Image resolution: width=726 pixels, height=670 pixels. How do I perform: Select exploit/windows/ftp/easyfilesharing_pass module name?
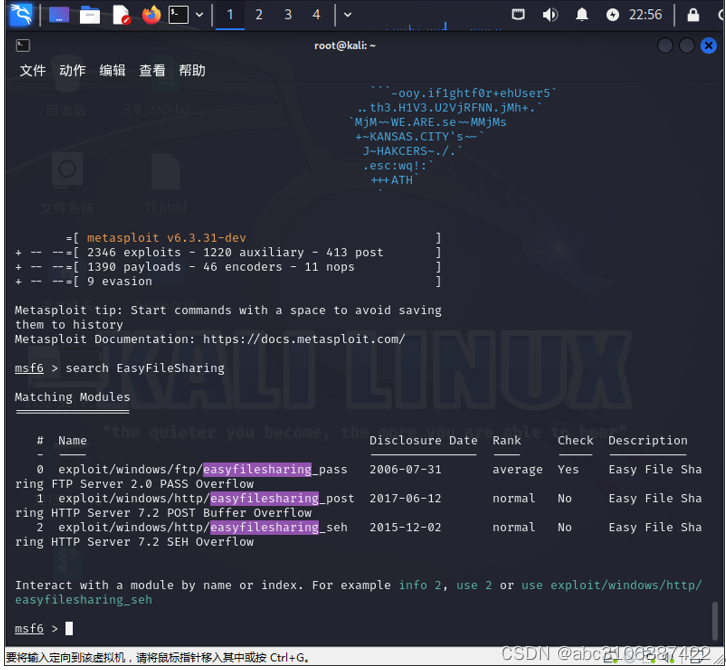(x=203, y=470)
